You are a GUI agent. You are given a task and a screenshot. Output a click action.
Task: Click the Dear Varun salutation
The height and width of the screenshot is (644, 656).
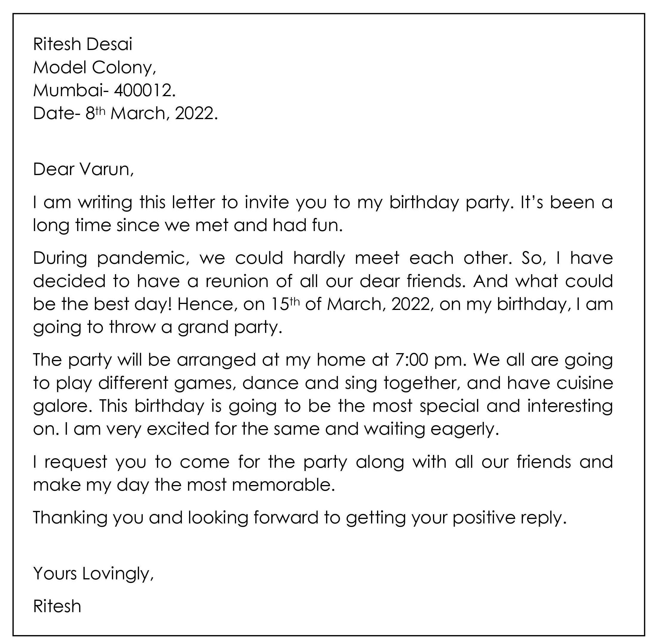(x=83, y=169)
